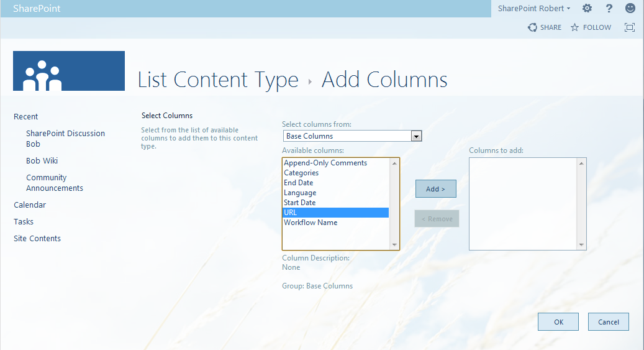Screen dimensions: 644x350
Task: Click the Add > button
Action: tap(436, 189)
